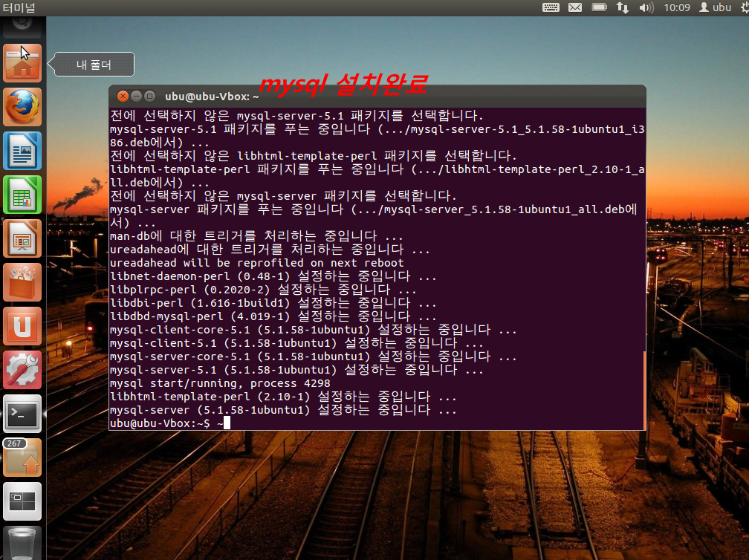The height and width of the screenshot is (560, 749).
Task: Open the messaging envelope menu
Action: pos(575,7)
